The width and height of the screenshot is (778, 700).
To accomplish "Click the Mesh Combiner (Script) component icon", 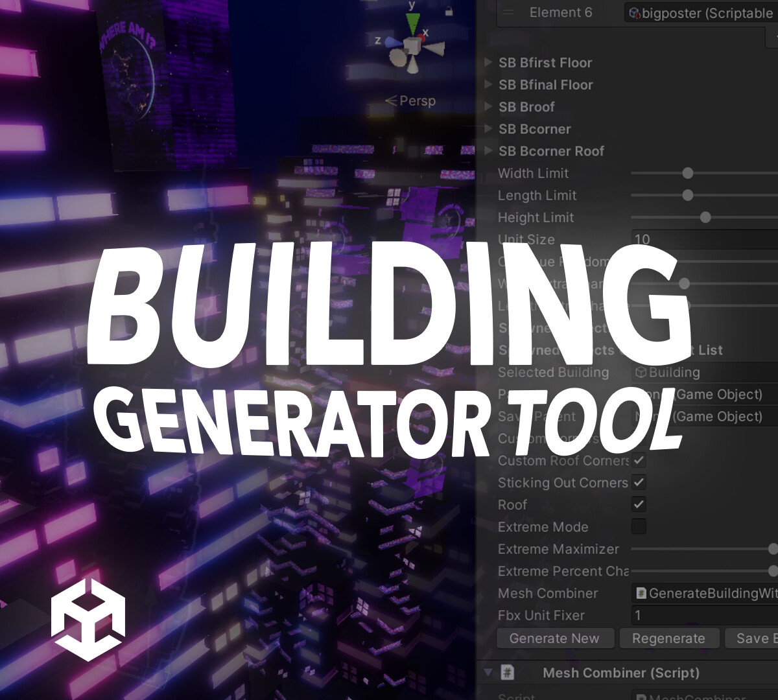I will (508, 673).
